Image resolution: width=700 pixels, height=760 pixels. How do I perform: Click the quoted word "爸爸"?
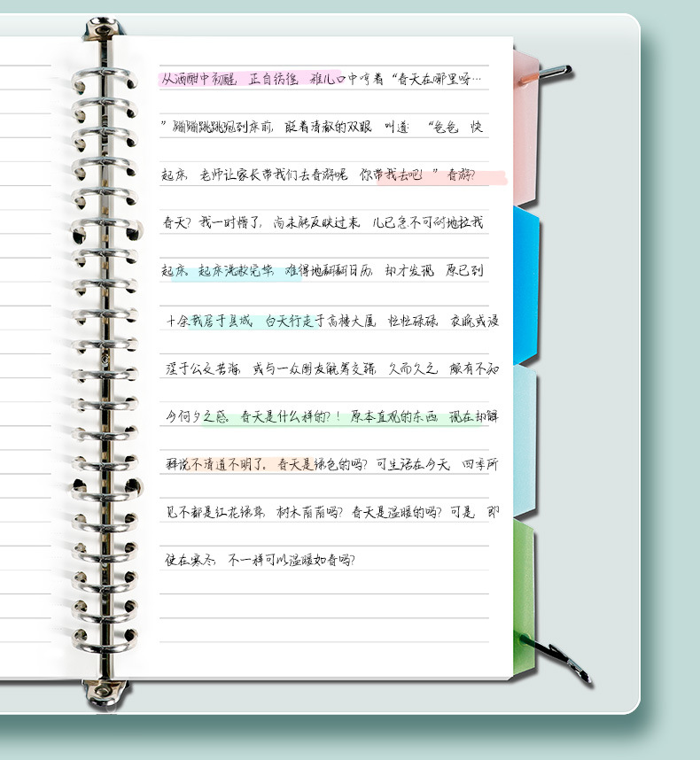[445, 127]
